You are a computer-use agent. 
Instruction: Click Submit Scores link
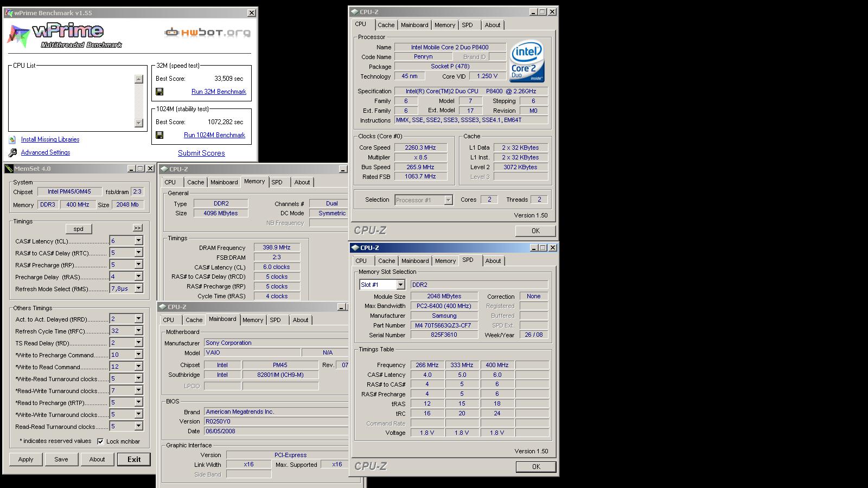(201, 153)
